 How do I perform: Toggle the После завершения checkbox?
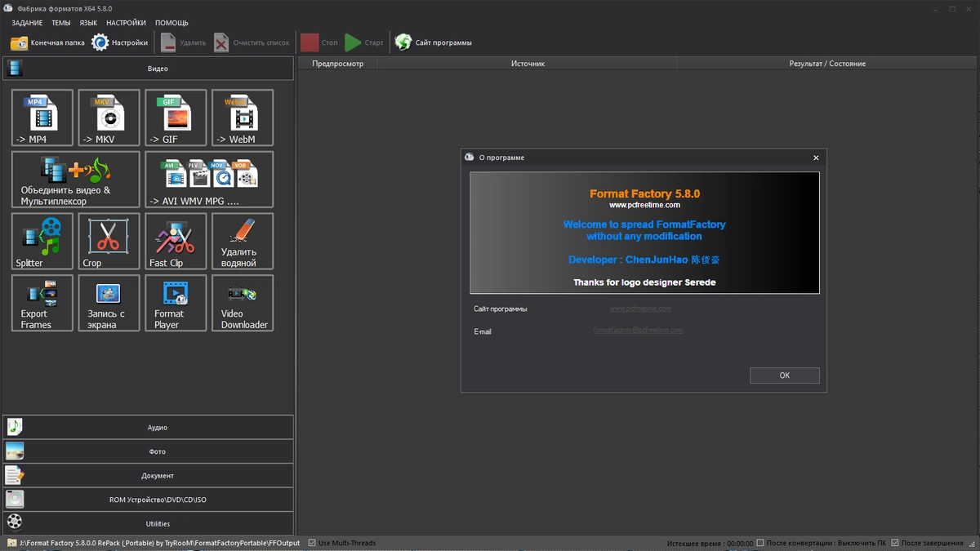click(x=895, y=543)
